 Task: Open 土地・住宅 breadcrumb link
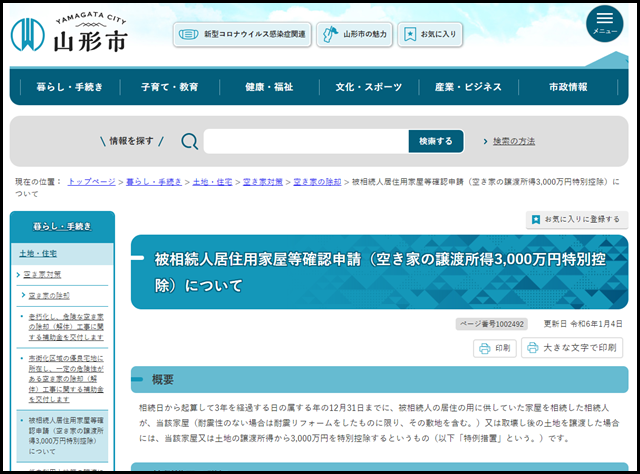coord(212,182)
